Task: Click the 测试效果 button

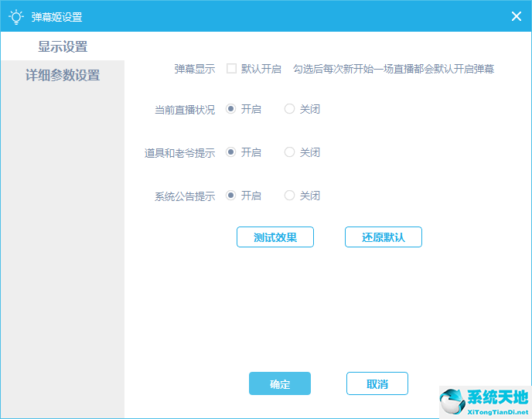Action: pyautogui.click(x=275, y=237)
